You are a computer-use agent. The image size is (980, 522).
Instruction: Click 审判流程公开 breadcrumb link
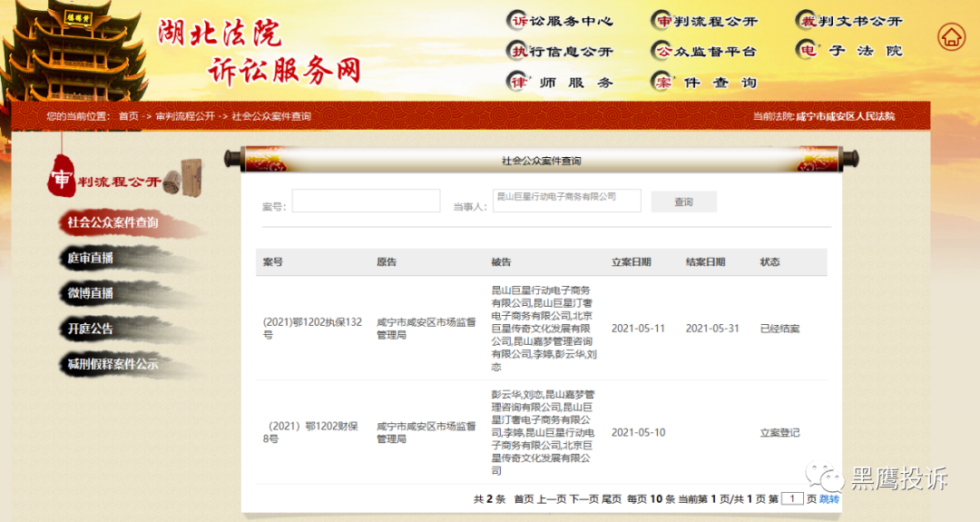click(185, 116)
